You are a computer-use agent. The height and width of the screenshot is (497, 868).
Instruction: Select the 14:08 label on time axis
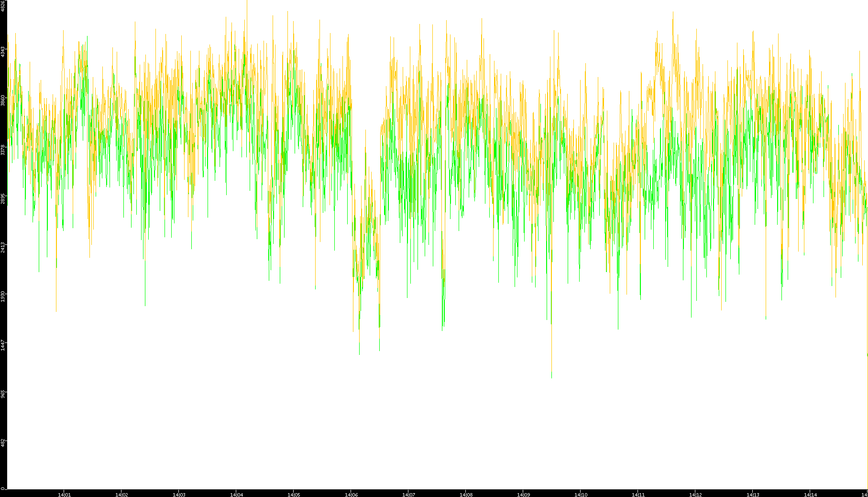(466, 495)
